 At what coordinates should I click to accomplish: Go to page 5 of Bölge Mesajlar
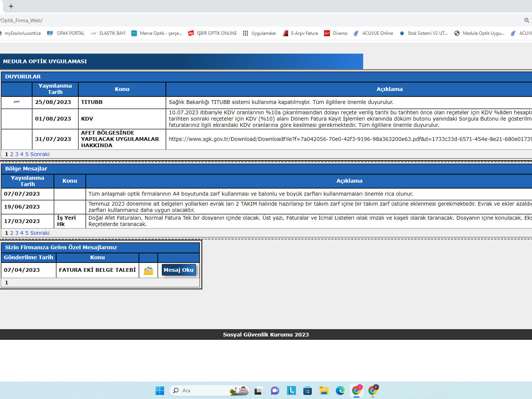click(27, 233)
